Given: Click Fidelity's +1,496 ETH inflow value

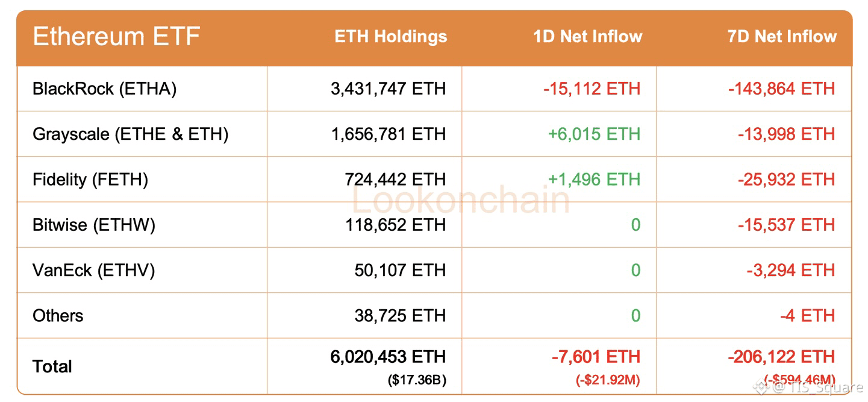Looking at the screenshot, I should [x=594, y=180].
